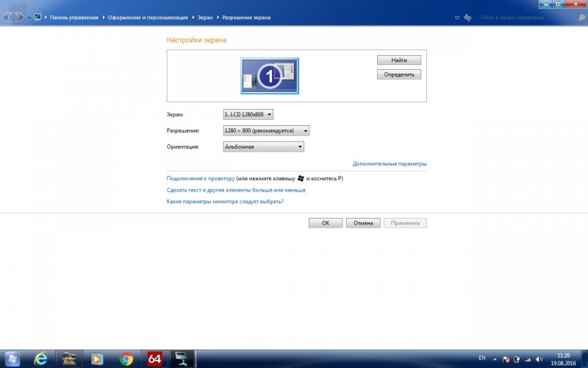
Task: Click the Найти button
Action: tap(398, 60)
